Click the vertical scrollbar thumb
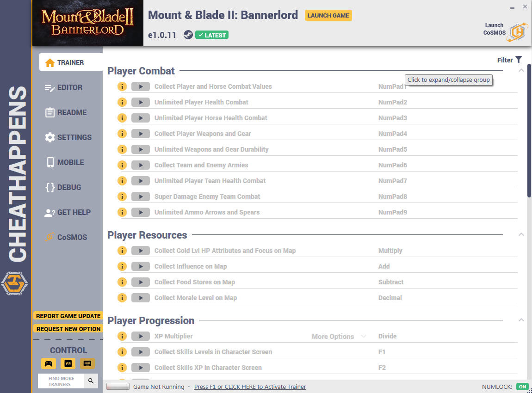Image resolution: width=532 pixels, height=393 pixels. (529, 130)
